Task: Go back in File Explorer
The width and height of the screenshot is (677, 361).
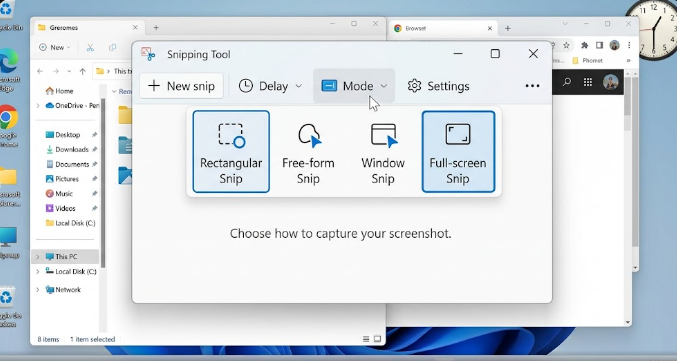Action: tap(40, 71)
